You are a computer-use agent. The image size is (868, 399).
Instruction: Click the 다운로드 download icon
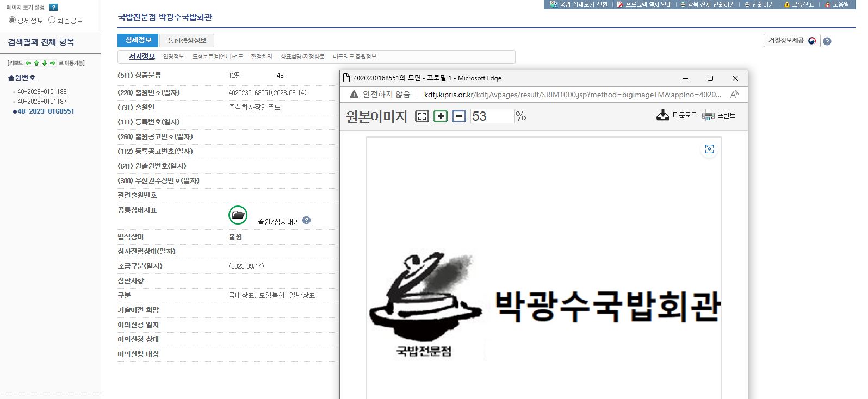pyautogui.click(x=663, y=115)
